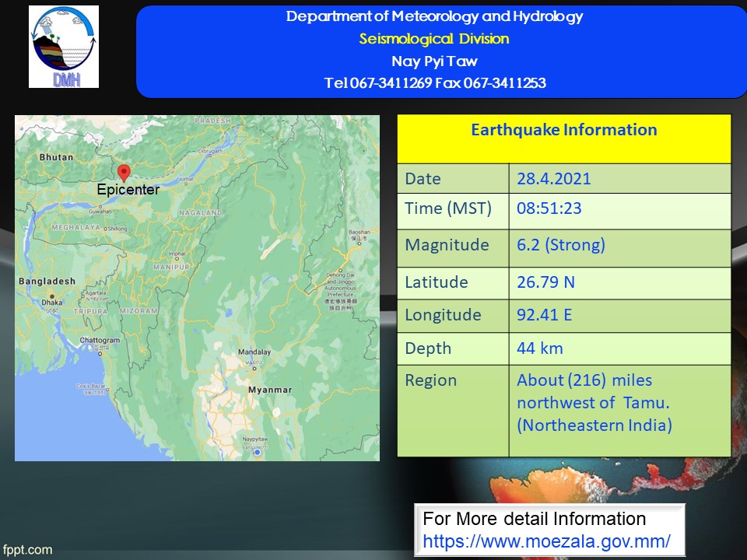Click the "Chattogram" city label on map
747x560 pixels.
click(100, 341)
